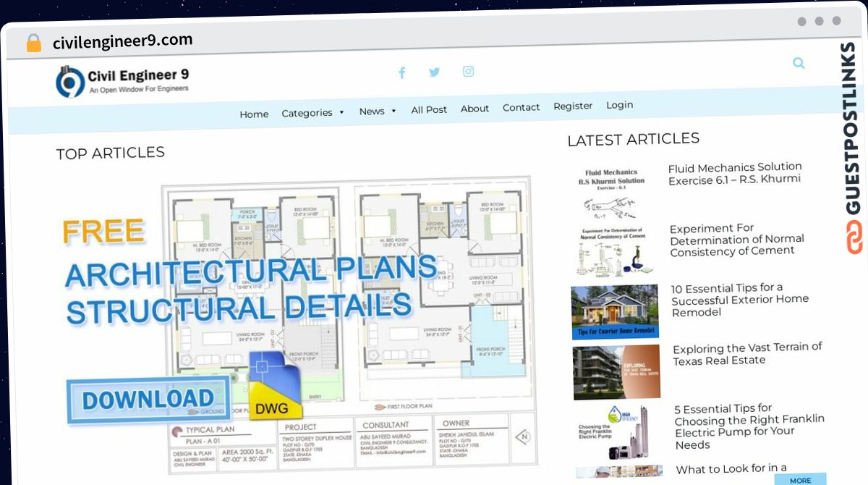Click the LATEST ARTICLES heading
The height and width of the screenshot is (485, 868).
[634, 139]
